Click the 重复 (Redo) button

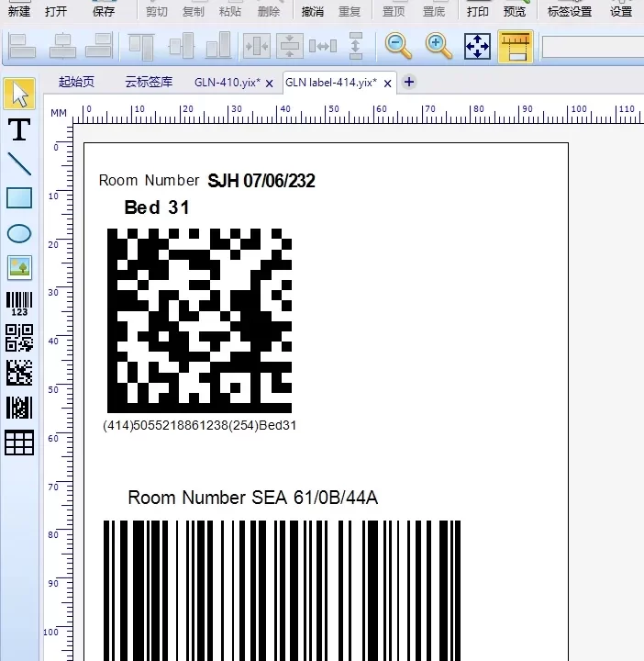350,11
